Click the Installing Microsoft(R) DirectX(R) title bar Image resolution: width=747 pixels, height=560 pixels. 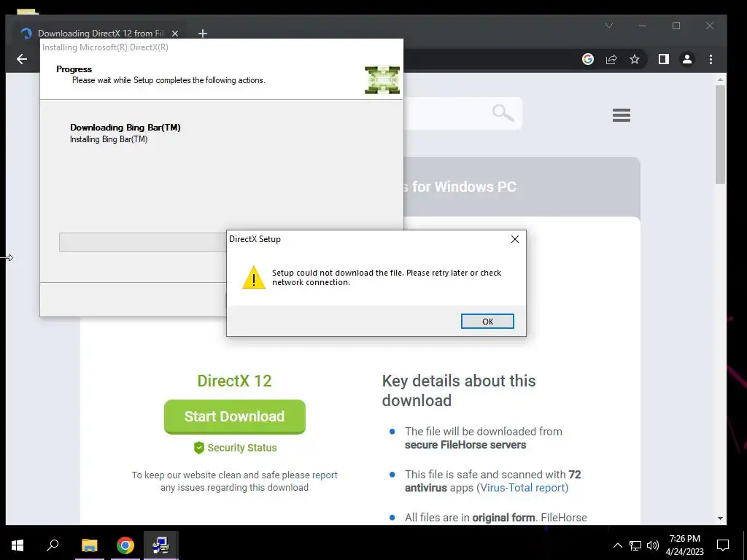click(222, 47)
